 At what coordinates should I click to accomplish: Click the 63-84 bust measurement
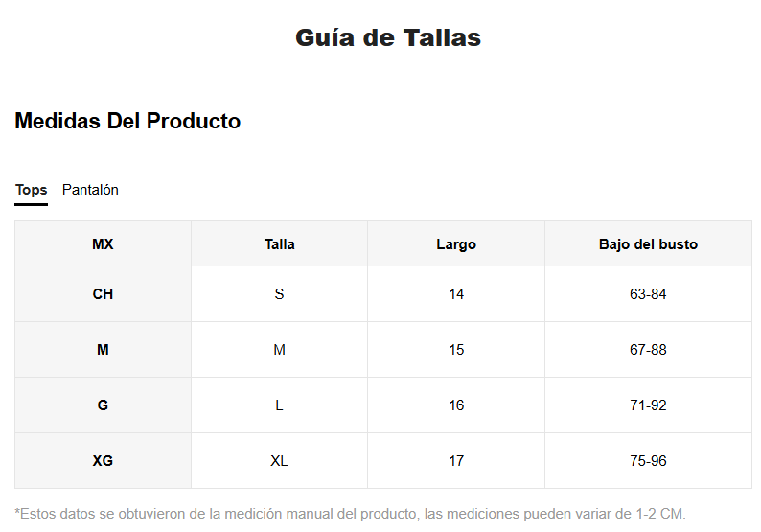pyautogui.click(x=649, y=294)
